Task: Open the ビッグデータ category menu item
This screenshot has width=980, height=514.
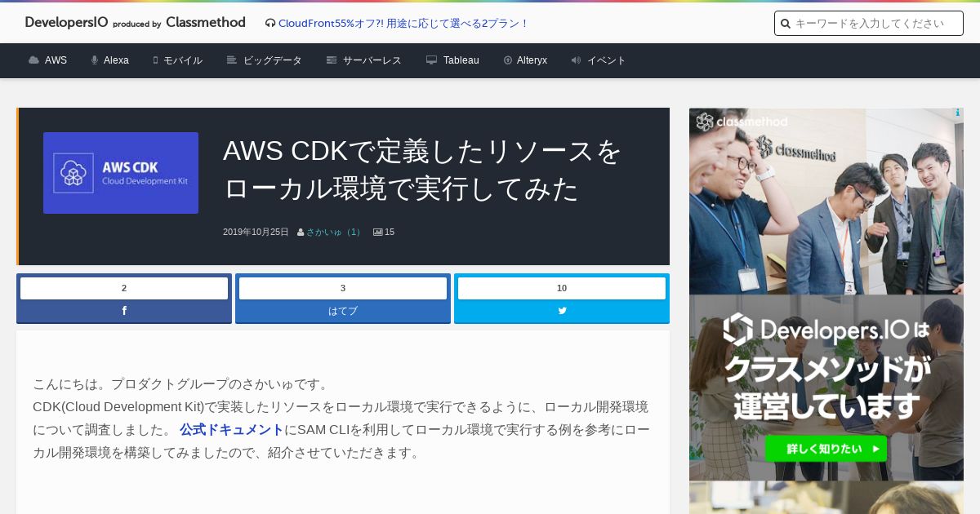Action: coord(273,60)
